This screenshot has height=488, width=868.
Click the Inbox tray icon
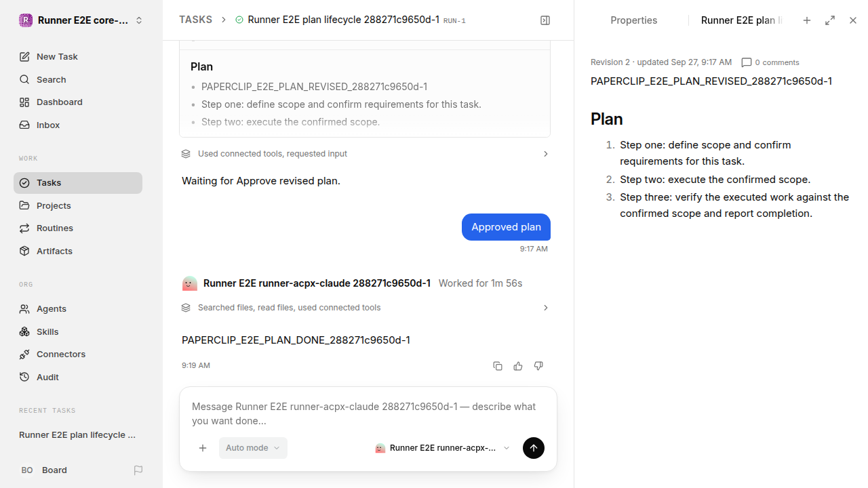click(x=24, y=125)
